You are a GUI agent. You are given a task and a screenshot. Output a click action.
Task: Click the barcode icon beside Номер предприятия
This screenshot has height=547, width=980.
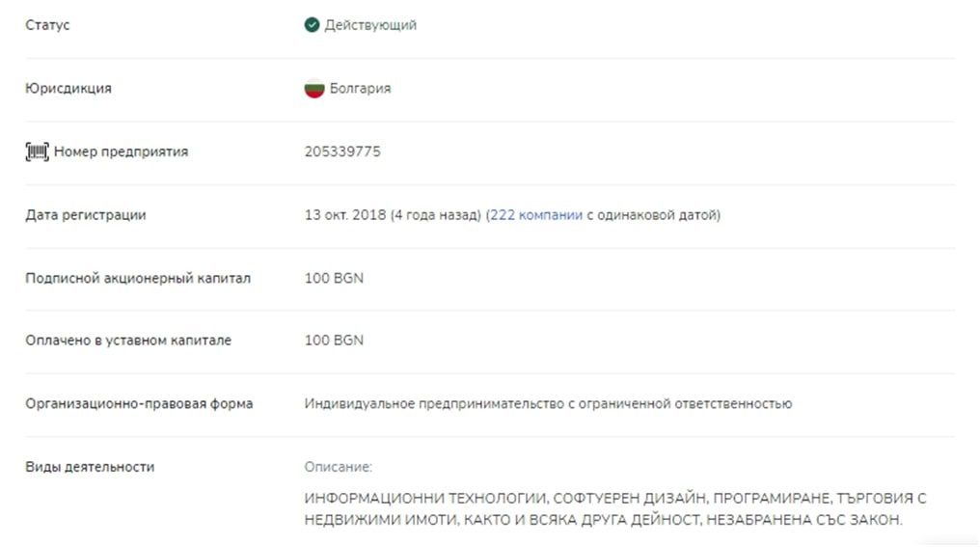(37, 151)
